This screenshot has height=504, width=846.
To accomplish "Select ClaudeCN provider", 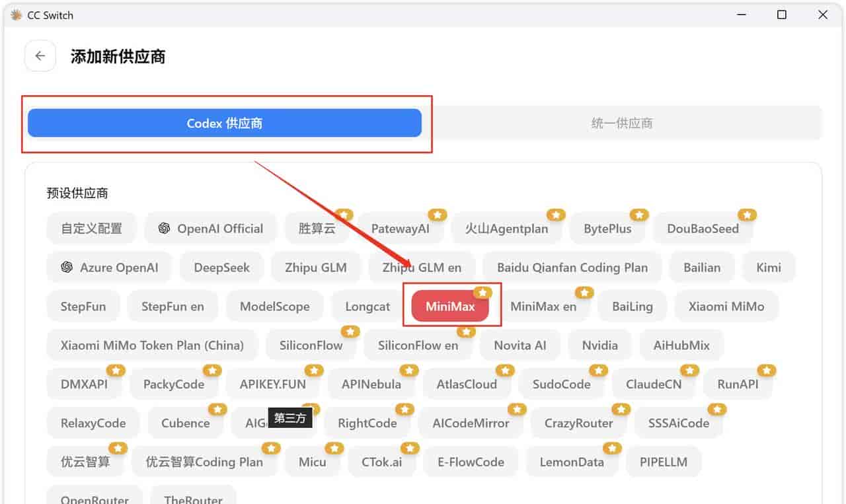I will point(654,384).
